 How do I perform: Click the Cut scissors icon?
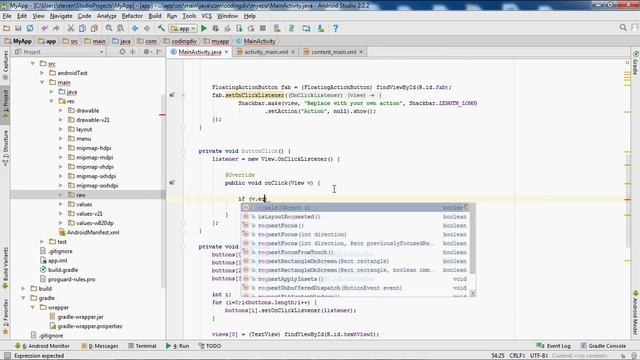[71, 28]
